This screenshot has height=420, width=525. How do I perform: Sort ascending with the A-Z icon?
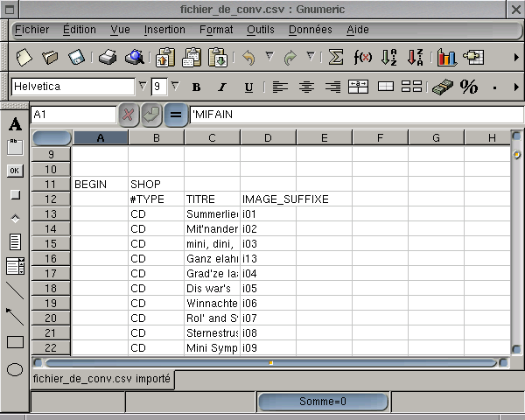pyautogui.click(x=389, y=58)
